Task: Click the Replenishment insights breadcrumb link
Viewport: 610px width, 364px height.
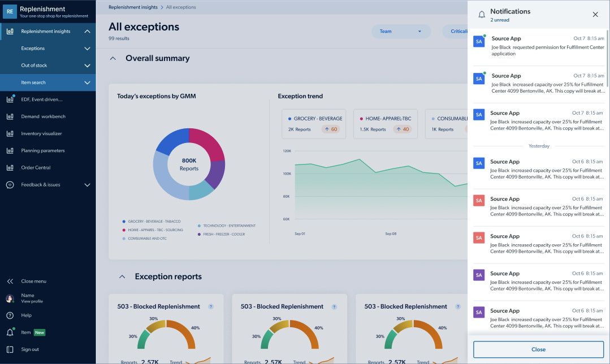Action: click(x=133, y=7)
